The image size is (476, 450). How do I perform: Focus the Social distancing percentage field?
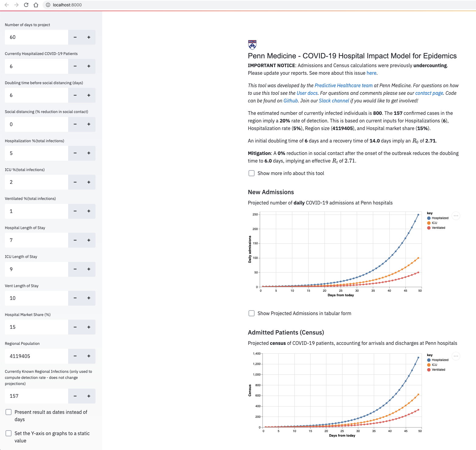click(36, 124)
